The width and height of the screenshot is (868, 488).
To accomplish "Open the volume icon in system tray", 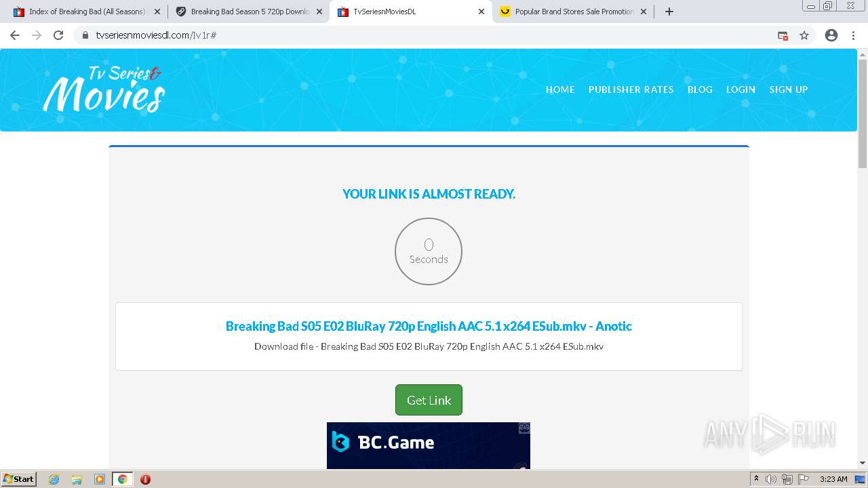I will pos(771,479).
